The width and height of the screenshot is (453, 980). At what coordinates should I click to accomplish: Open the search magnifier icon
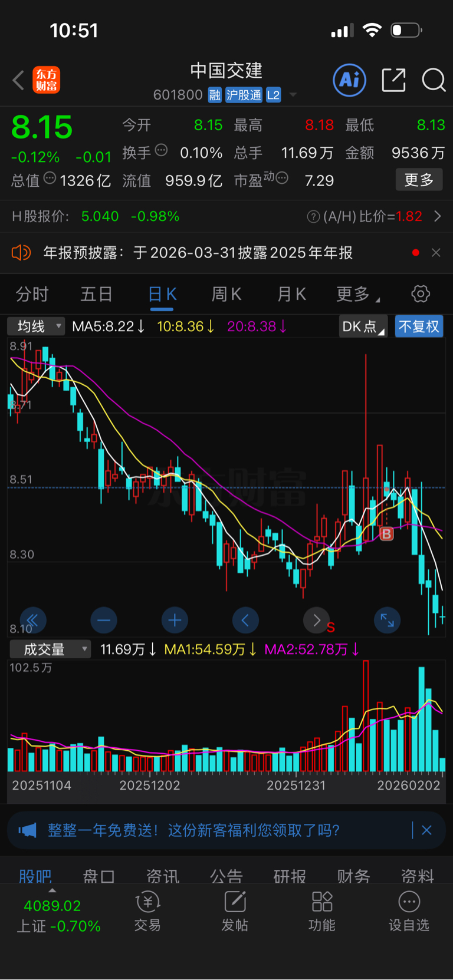tap(434, 80)
